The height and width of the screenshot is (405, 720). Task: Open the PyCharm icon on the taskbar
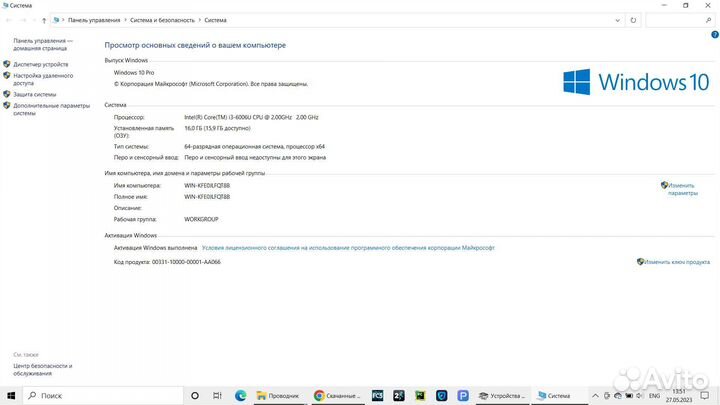420,395
